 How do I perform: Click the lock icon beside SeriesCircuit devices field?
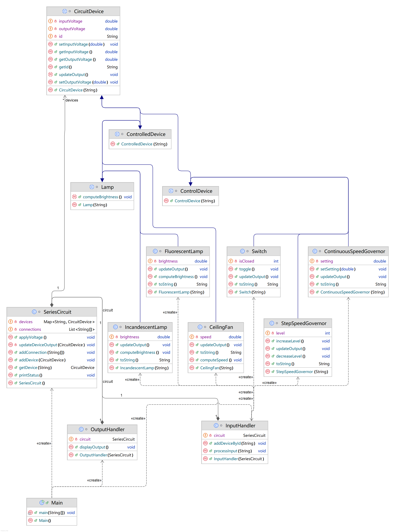16,322
